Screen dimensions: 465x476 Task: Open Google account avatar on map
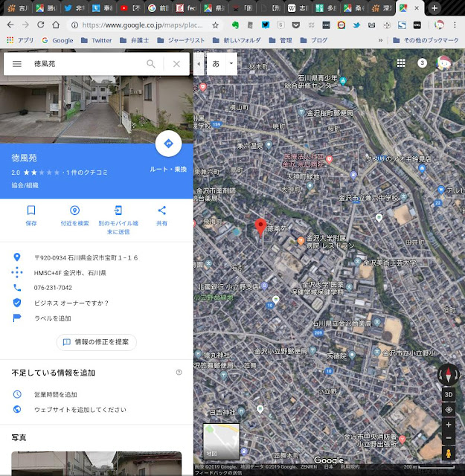tap(443, 62)
